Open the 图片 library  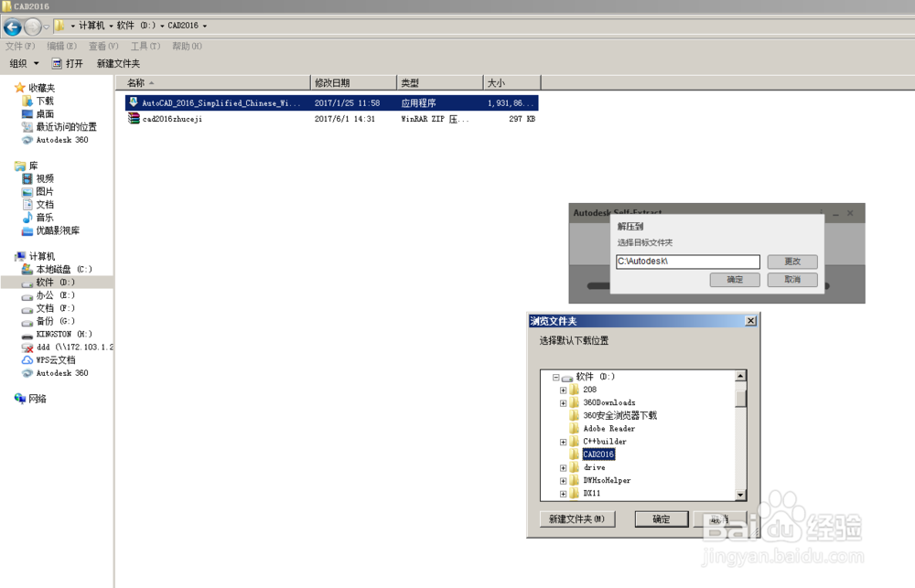click(x=45, y=191)
